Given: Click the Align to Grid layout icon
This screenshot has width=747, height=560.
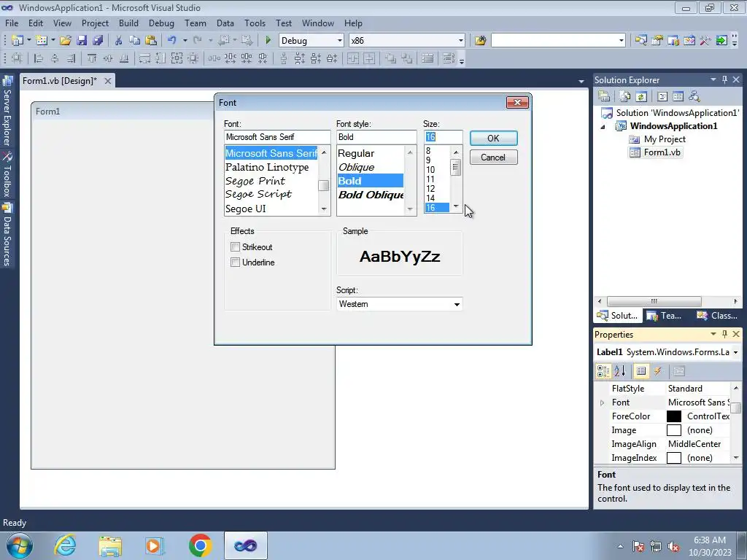Looking at the screenshot, I should click(18, 58).
